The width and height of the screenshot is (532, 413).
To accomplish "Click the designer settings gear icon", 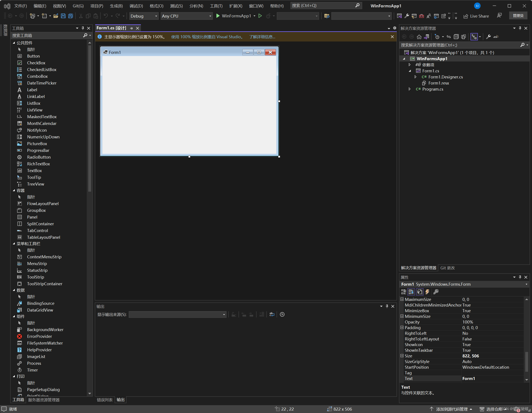I will click(x=395, y=28).
